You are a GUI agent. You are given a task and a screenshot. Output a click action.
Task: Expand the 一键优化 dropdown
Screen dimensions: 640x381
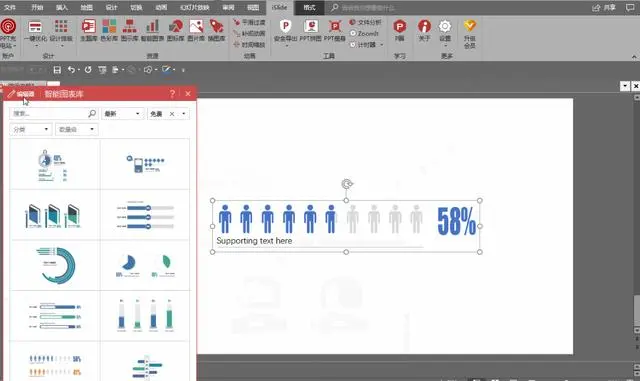point(36,46)
